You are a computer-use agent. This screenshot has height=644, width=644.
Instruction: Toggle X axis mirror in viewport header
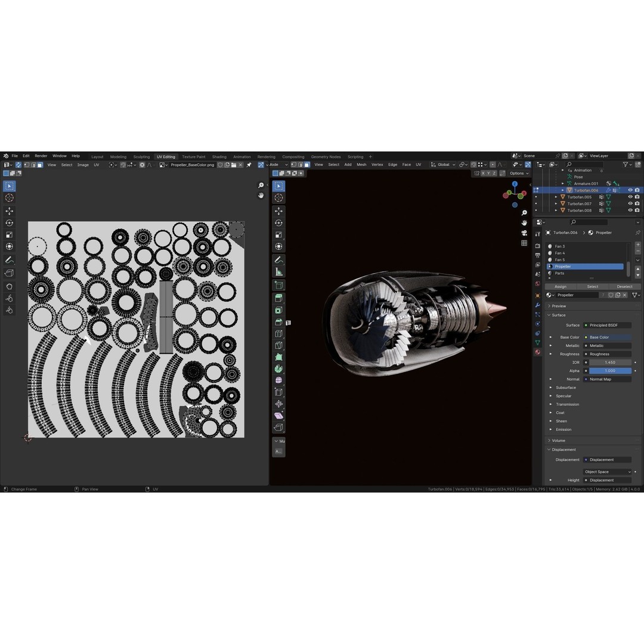click(482, 174)
